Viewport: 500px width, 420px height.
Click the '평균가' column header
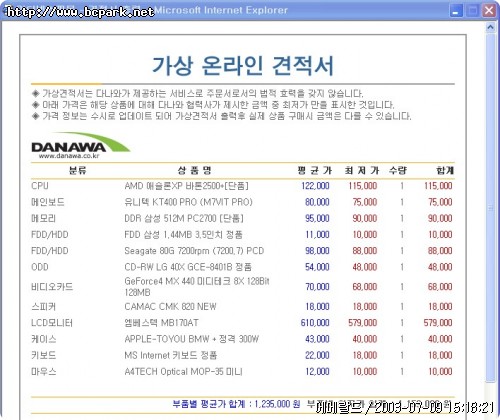point(315,171)
